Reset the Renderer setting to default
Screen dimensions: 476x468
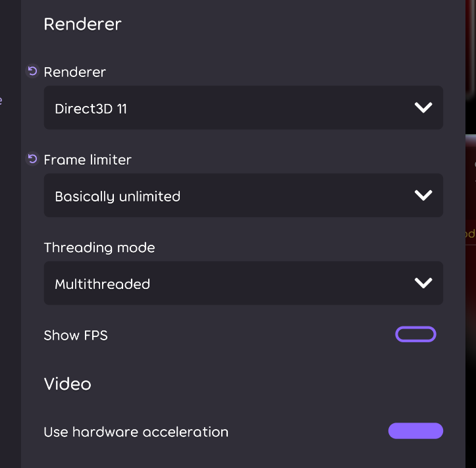pyautogui.click(x=32, y=71)
